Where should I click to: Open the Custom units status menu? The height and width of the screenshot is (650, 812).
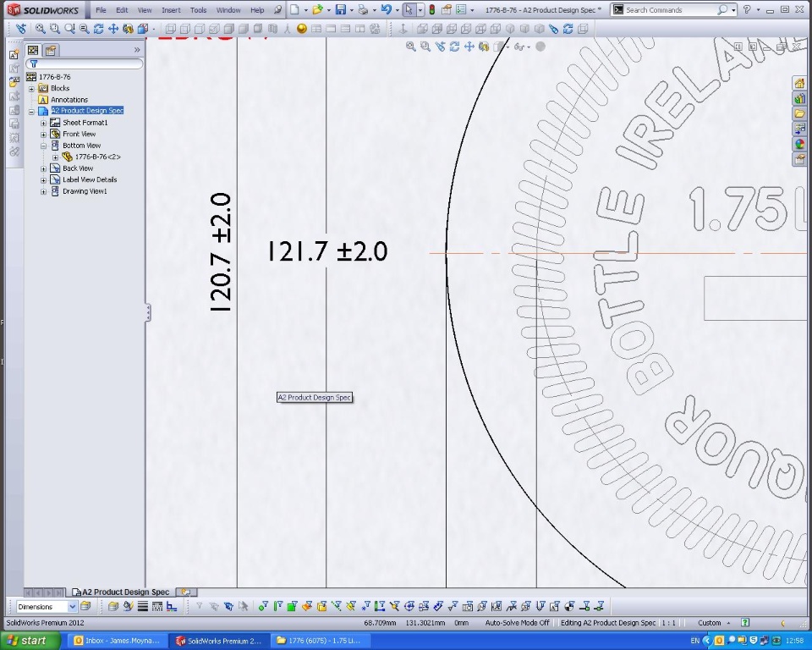click(714, 623)
